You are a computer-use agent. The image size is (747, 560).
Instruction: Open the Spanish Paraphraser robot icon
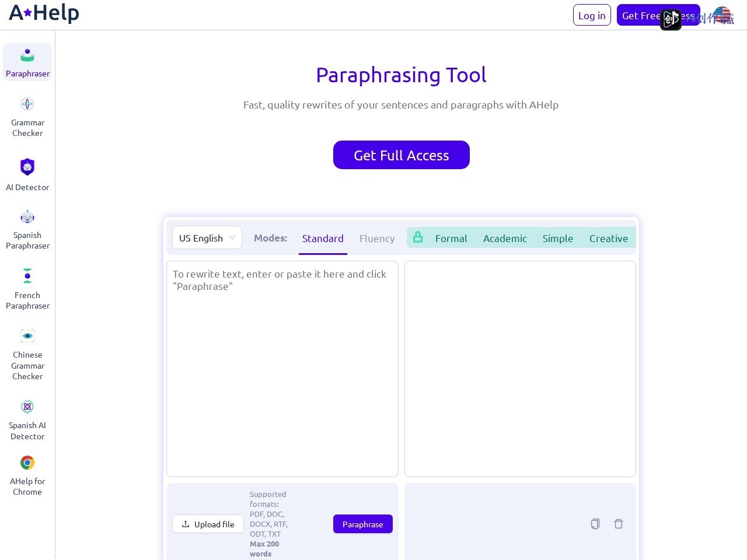pos(27,217)
